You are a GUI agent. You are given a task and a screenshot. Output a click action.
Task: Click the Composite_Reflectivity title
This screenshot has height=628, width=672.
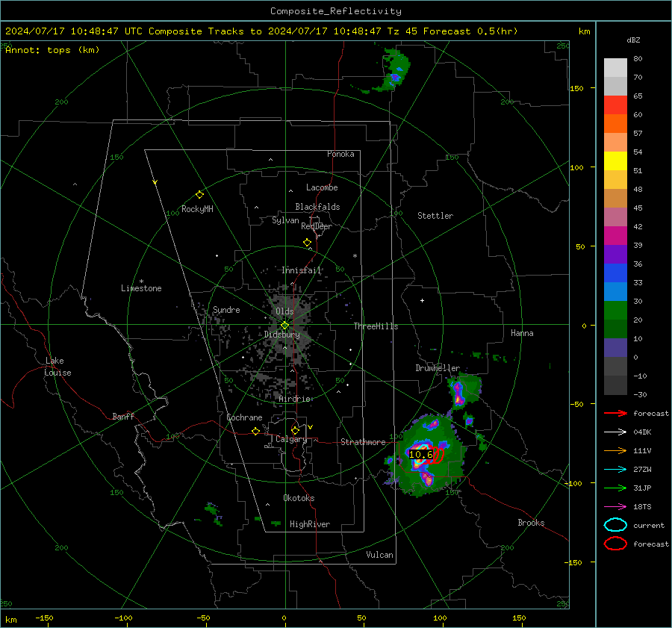pyautogui.click(x=336, y=11)
